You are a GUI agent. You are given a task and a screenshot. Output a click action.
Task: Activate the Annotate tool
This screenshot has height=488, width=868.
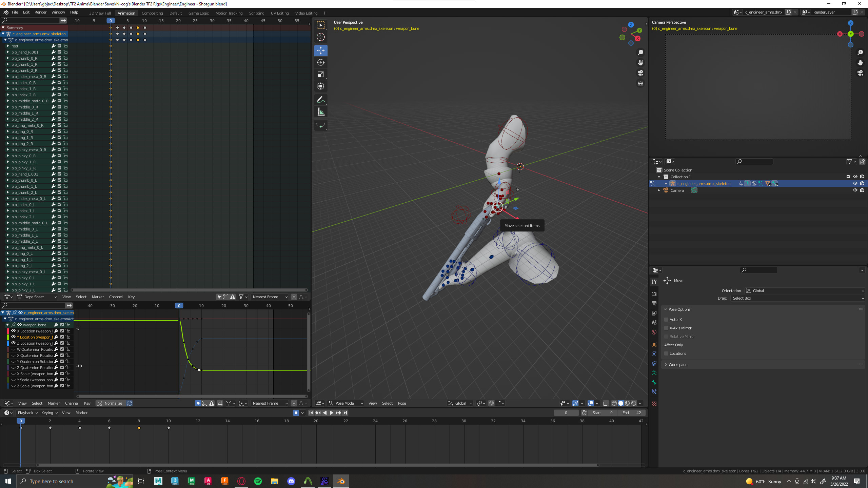[x=320, y=99]
